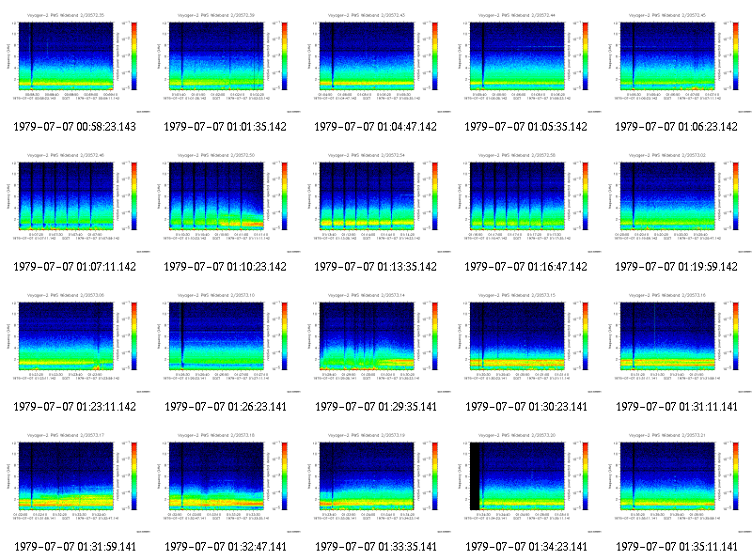Viewport: 752px width, 560px height.
Task: Open the 01:26:23.141 spectrogram thumbnail
Action: [x=226, y=341]
